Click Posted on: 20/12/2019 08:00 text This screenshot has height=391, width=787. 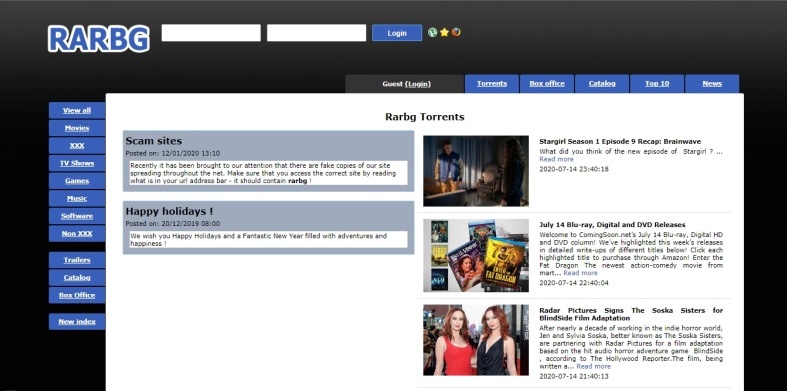point(173,224)
